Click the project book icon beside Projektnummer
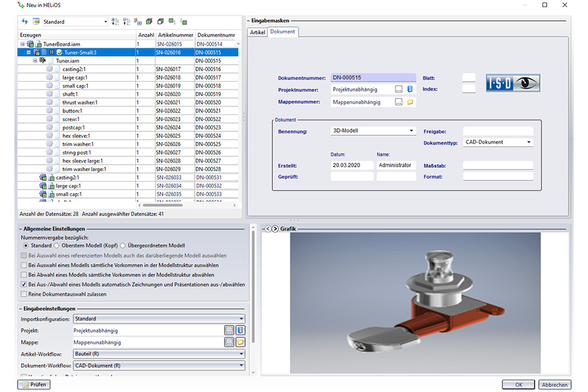The width and height of the screenshot is (588, 392). point(410,90)
